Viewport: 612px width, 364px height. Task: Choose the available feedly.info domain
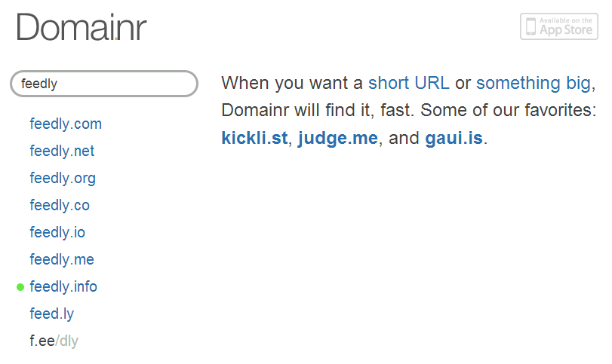click(x=63, y=286)
